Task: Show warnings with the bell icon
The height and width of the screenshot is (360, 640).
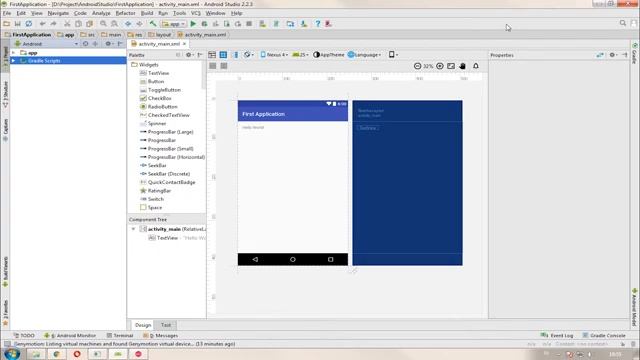Action: point(476,66)
